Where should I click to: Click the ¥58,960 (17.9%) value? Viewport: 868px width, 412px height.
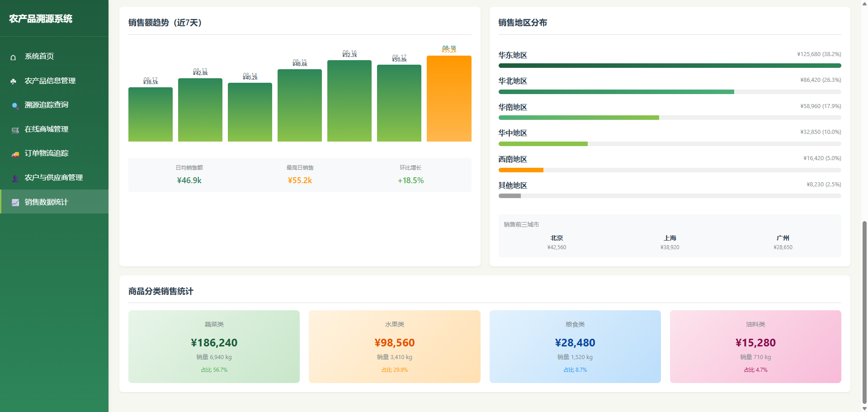pyautogui.click(x=821, y=106)
